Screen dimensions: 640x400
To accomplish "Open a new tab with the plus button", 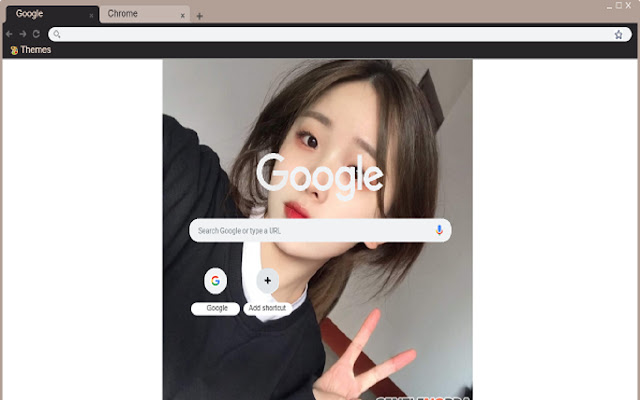I will (199, 16).
